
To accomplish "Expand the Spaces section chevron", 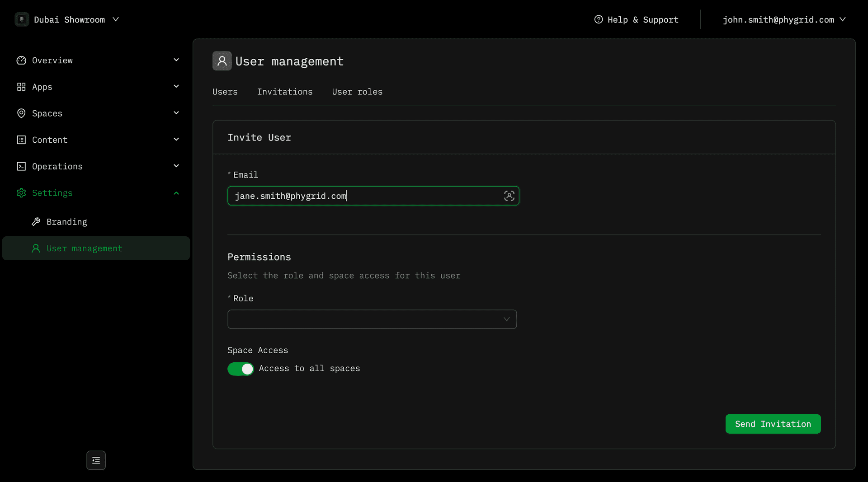I will 176,113.
